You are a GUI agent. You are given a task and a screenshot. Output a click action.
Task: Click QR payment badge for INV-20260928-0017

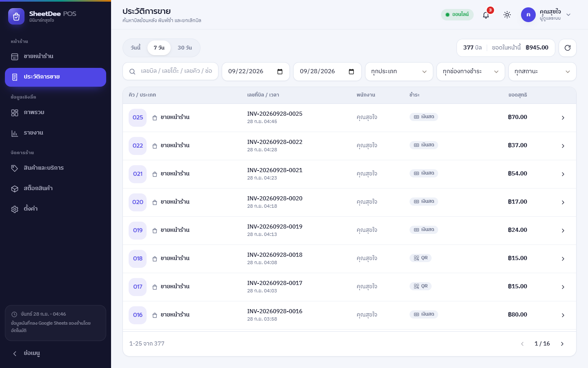(421, 286)
